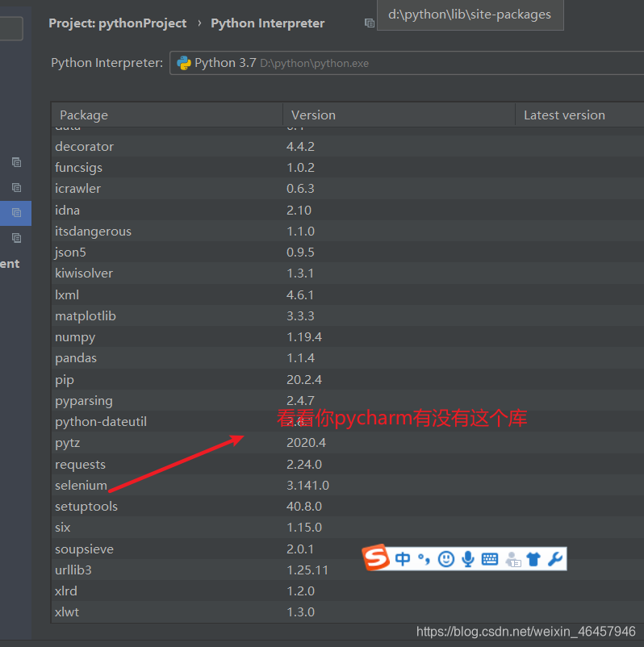644x647 pixels.
Task: Select the six package row
Action: [348, 528]
